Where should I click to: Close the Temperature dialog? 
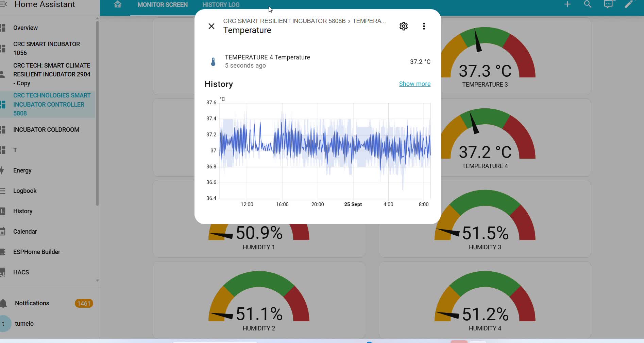(x=211, y=26)
